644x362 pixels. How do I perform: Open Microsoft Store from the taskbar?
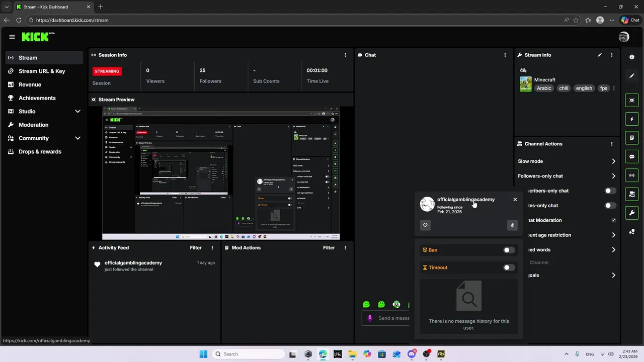click(x=382, y=354)
